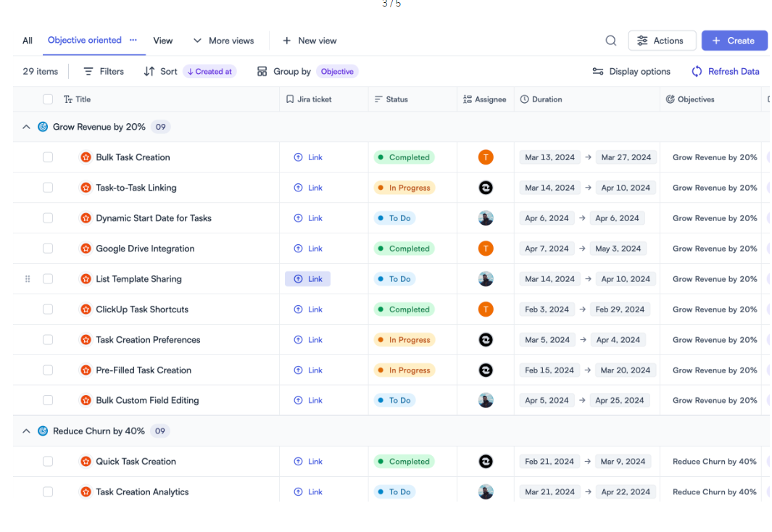Open the Objective group-by chip
The image size is (772, 532).
(337, 71)
